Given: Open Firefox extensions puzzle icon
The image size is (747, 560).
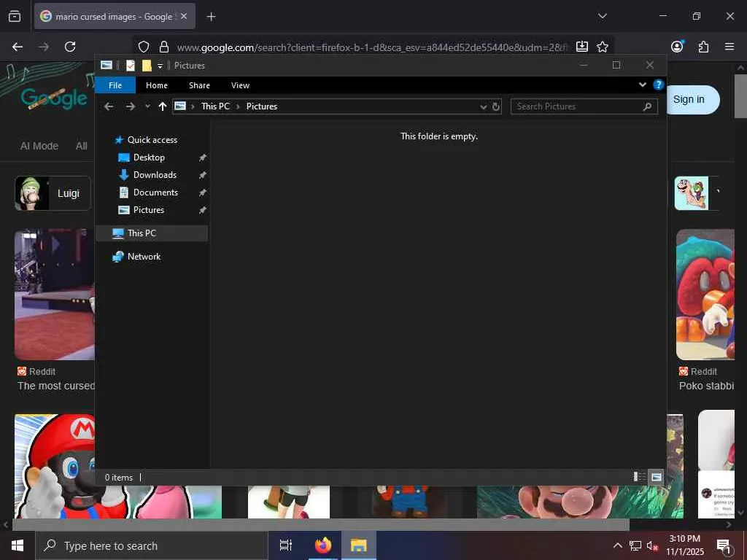Looking at the screenshot, I should pyautogui.click(x=703, y=47).
